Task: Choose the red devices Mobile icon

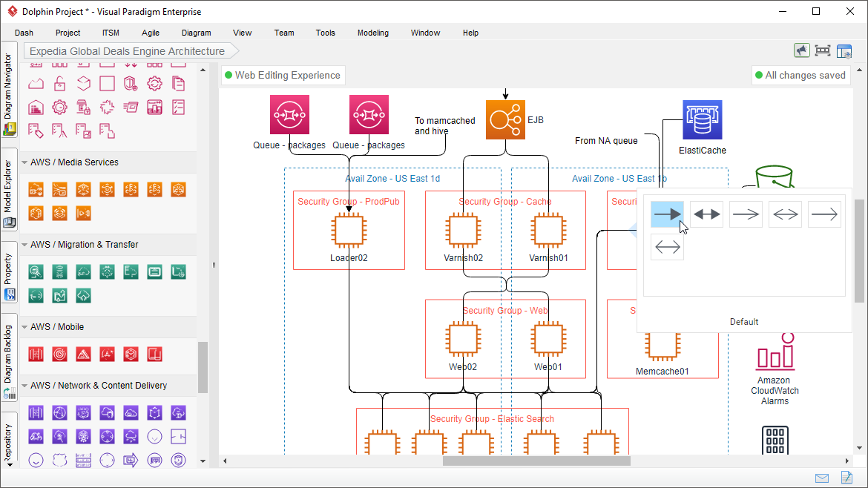Action: [154, 354]
